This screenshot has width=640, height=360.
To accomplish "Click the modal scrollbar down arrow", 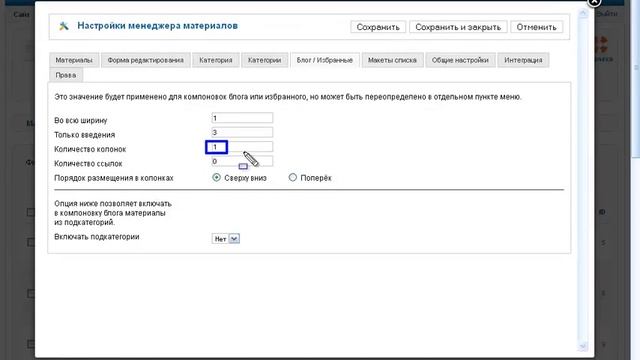I will tap(583, 346).
